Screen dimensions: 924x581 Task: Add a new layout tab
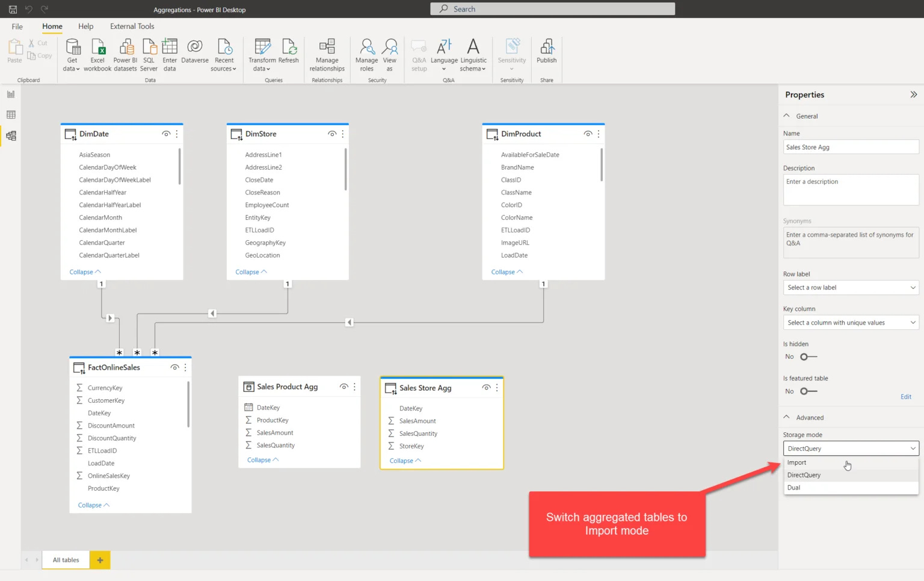click(100, 560)
